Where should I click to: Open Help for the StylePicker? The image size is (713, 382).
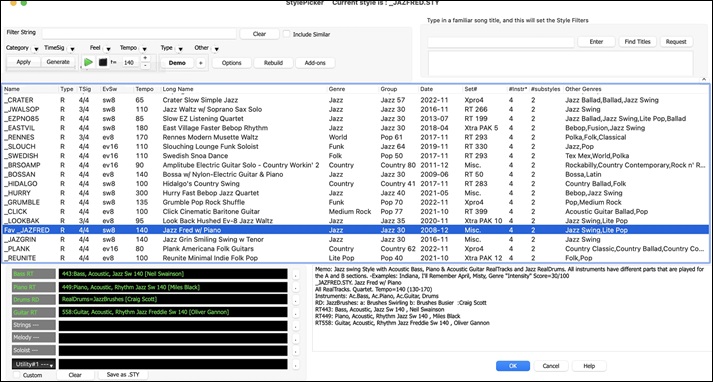[589, 366]
